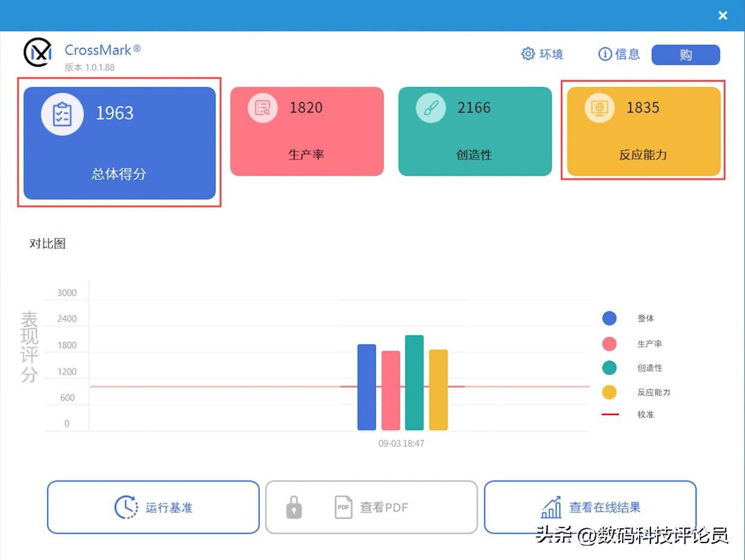
Task: Toggle the 整体 legend entry
Action: [609, 318]
